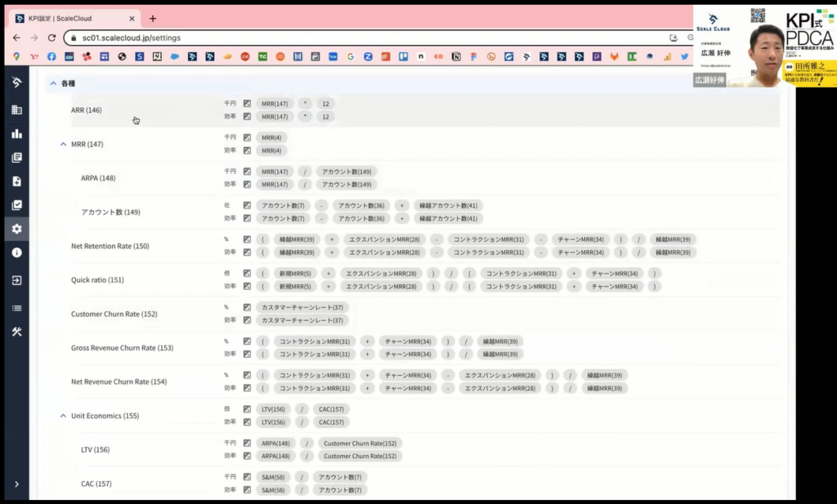The image size is (837, 504).
Task: Toggle the checkbox in ARR 千円 row
Action: tap(247, 104)
